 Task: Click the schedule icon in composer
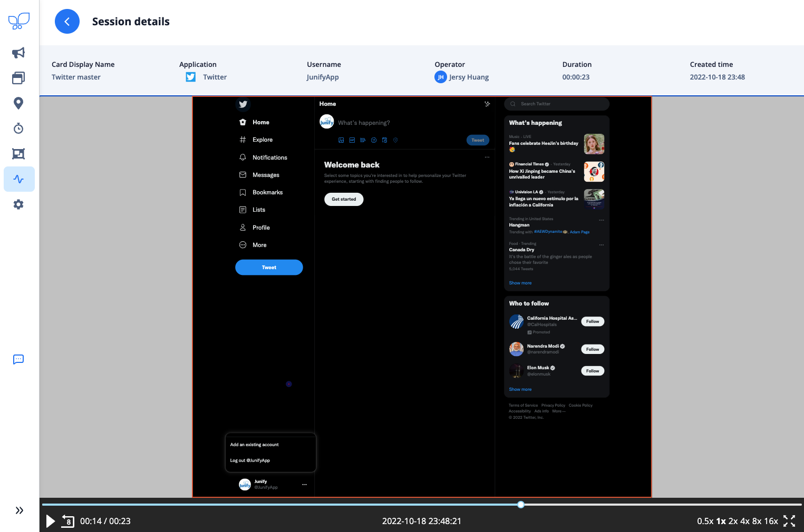click(x=384, y=140)
